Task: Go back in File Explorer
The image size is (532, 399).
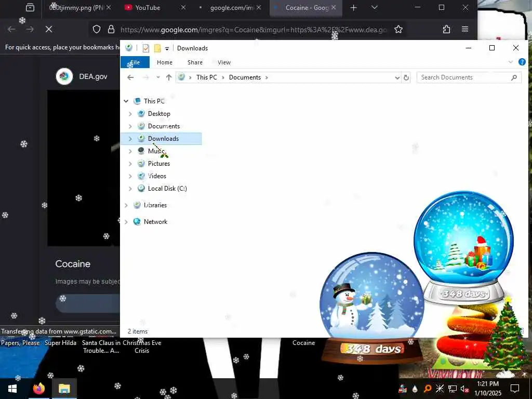Action: (130, 77)
